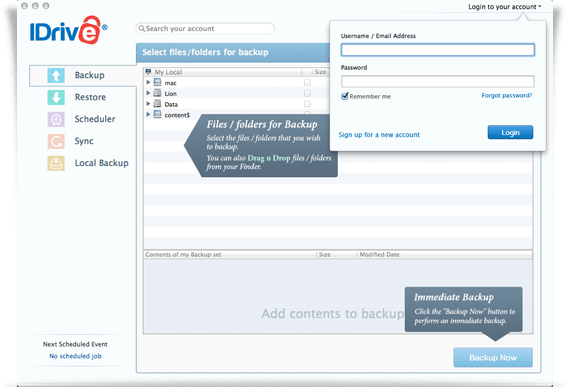Click the Lion drive icon
This screenshot has width=570, height=387.
157,93
